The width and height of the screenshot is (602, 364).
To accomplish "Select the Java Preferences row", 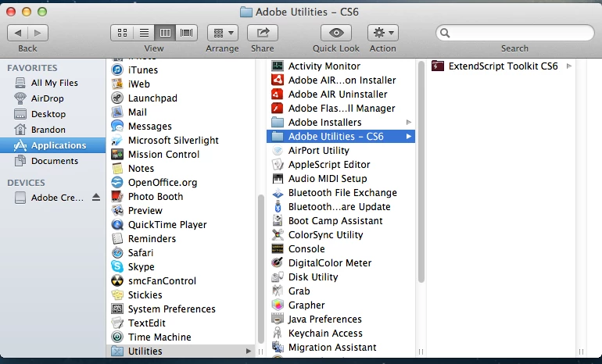I will coord(341,319).
